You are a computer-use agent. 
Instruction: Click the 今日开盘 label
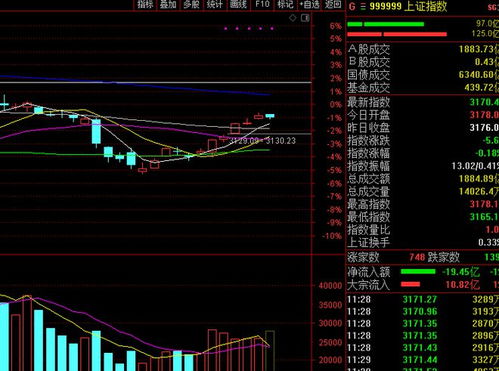369,115
